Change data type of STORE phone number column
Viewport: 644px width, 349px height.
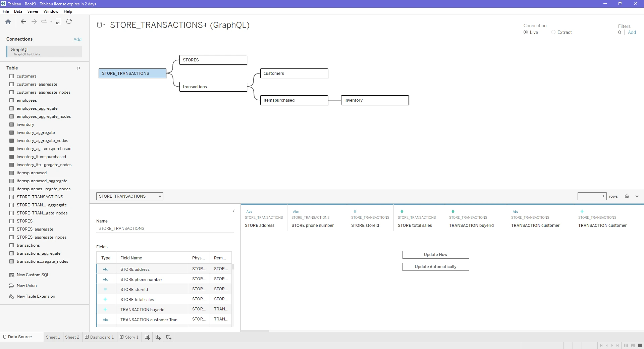click(x=296, y=212)
